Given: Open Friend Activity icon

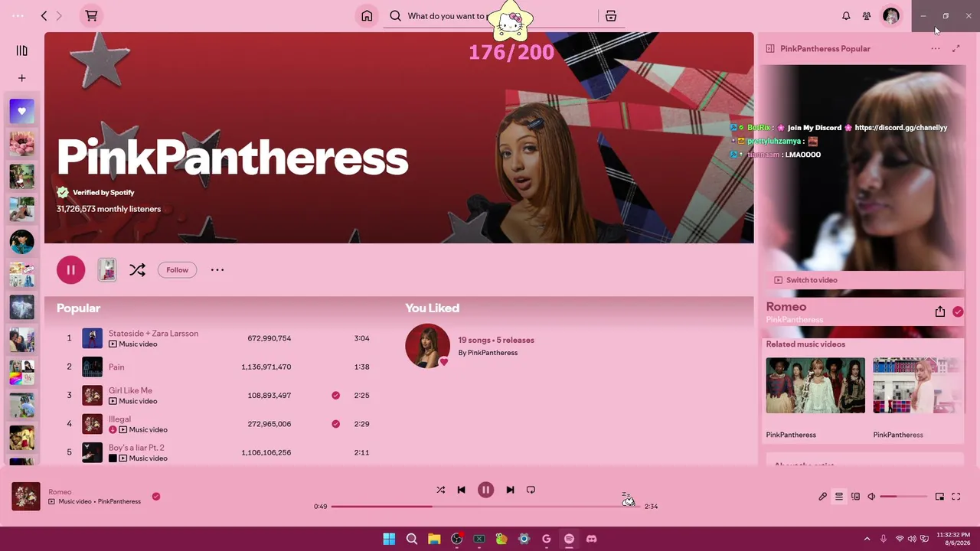Looking at the screenshot, I should [867, 16].
